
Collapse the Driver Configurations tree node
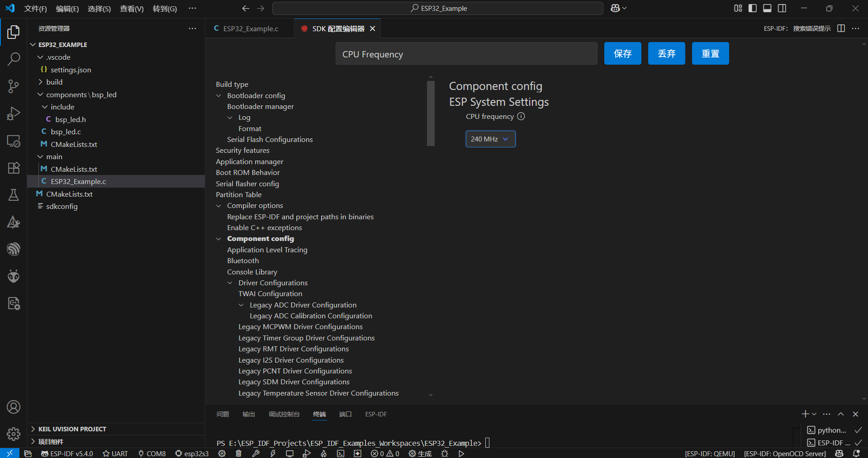tap(230, 283)
